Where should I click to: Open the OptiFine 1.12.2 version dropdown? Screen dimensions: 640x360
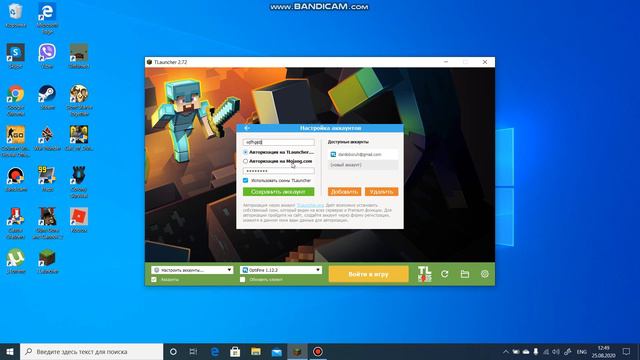[x=281, y=270]
